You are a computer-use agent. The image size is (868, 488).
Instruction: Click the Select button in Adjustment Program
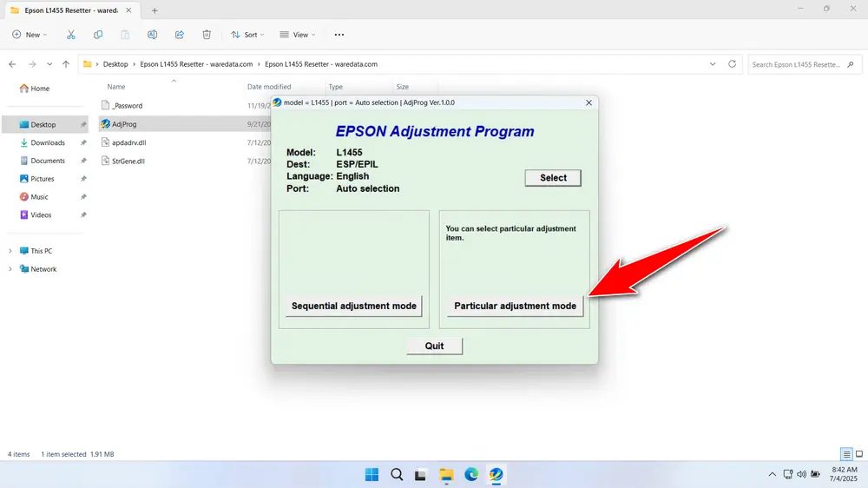552,178
